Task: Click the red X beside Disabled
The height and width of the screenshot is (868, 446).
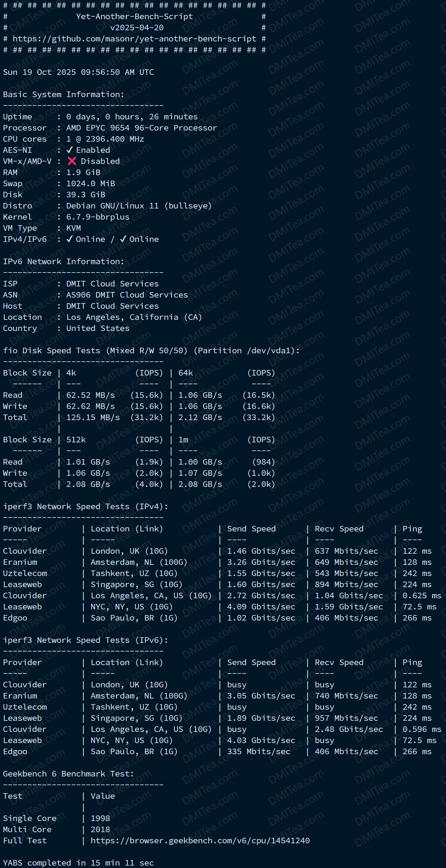Action: [x=72, y=161]
